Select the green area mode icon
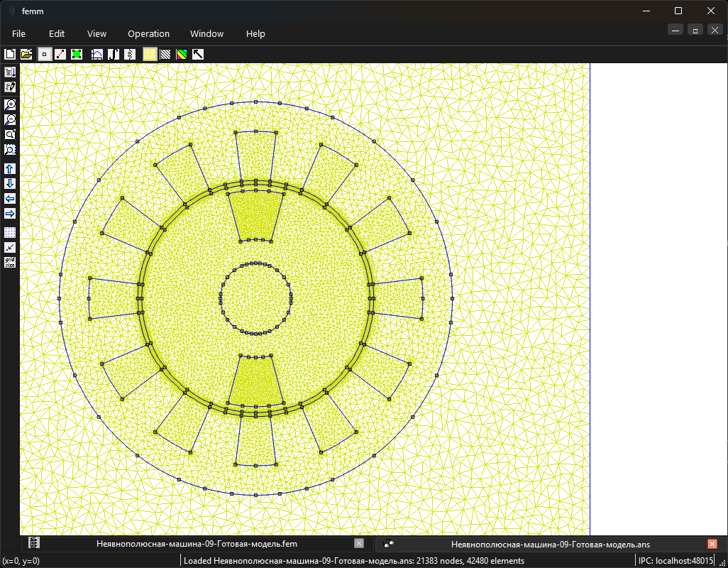The height and width of the screenshot is (568, 728). tap(77, 55)
